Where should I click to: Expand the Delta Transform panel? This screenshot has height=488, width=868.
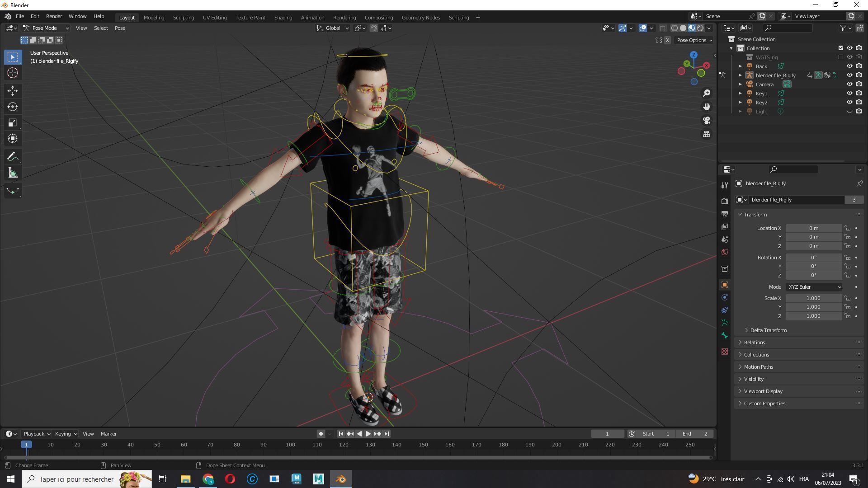click(768, 330)
